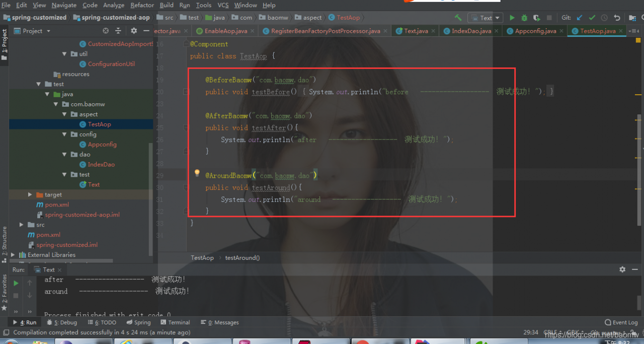This screenshot has width=644, height=344.
Task: Open the Text run configuration dropdown
Action: [485, 18]
